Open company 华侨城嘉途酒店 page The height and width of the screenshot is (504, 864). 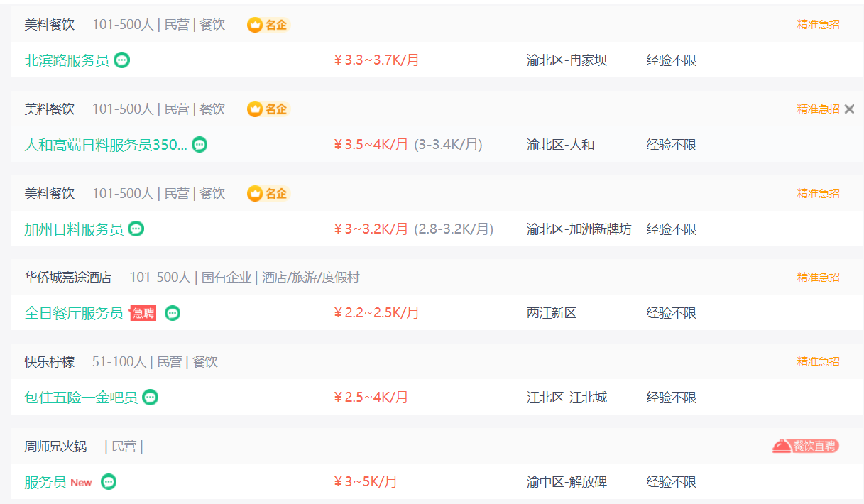[x=68, y=278]
